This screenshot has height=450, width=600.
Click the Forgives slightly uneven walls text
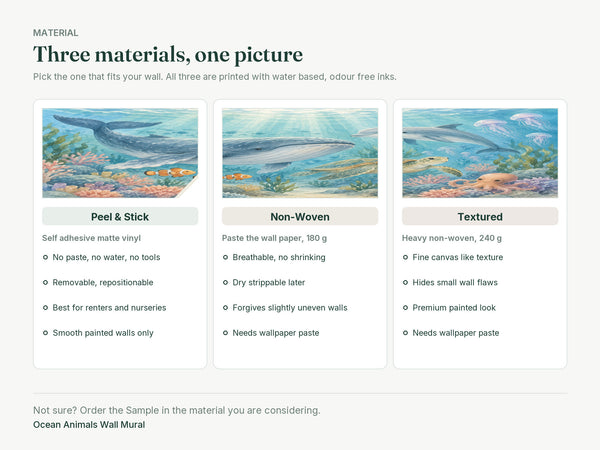290,308
